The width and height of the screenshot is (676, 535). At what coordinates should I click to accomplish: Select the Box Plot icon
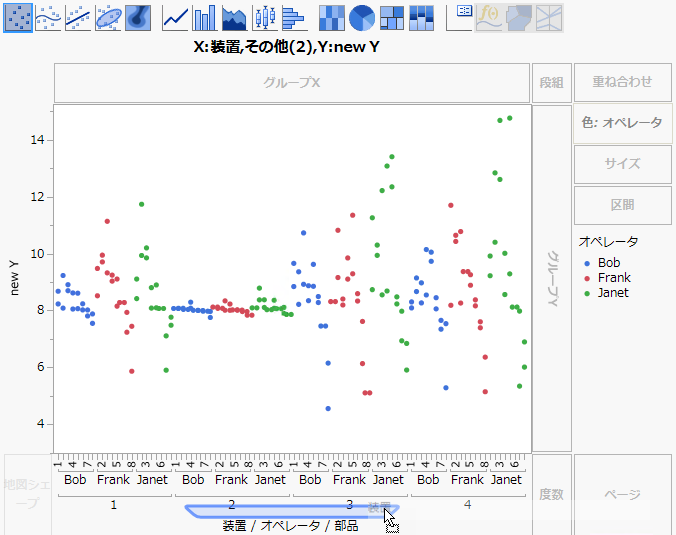pos(265,17)
